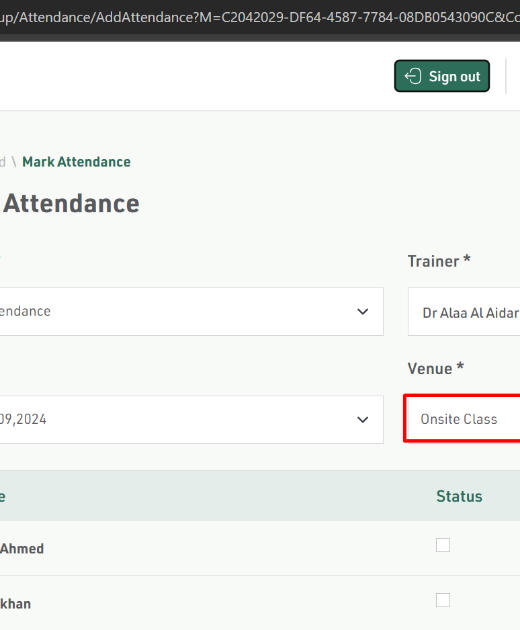Screen dimensions: 520x630
Task: Open the Trainer dropdown showing Dr Alaa Al Aidar
Action: pyautogui.click(x=464, y=312)
